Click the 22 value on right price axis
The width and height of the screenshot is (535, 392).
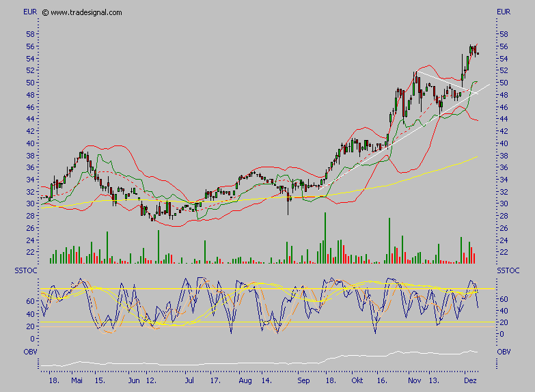click(x=504, y=252)
